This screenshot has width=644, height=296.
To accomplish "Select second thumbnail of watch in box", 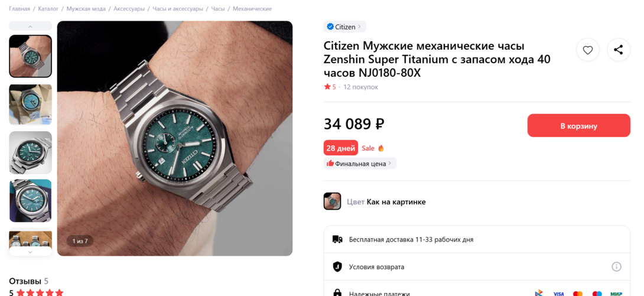I will point(30,104).
